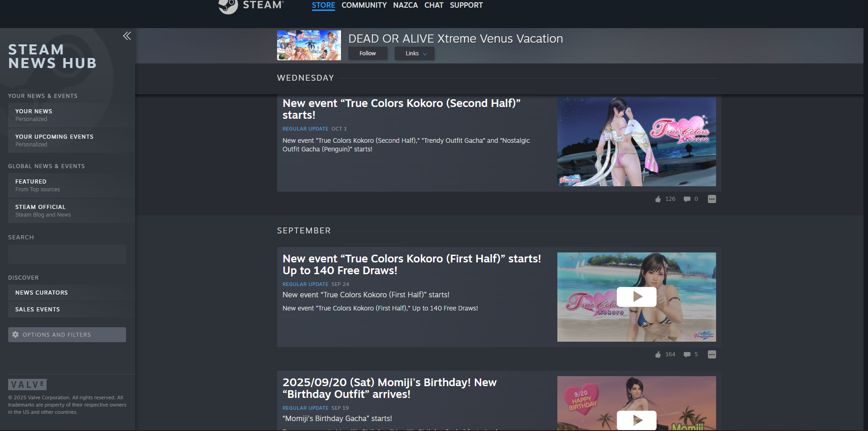Open the COMMUNITY menu
Viewport: 868px width, 431px height.
364,5
